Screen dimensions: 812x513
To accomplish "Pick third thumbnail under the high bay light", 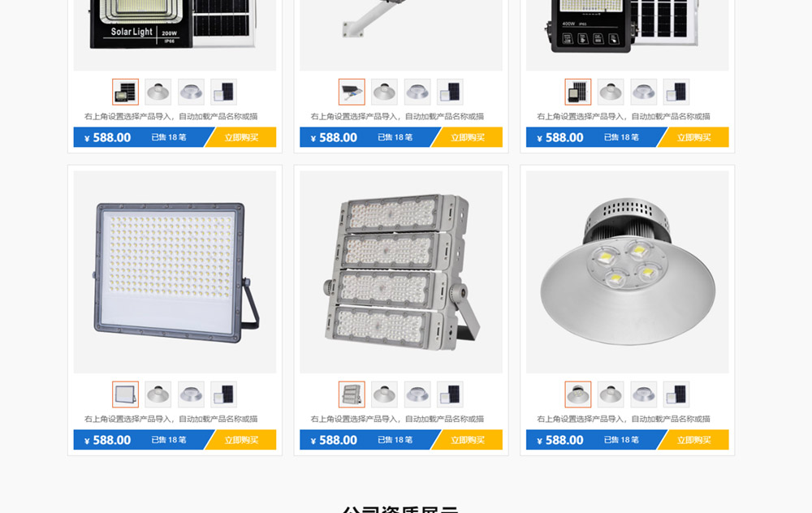I will [644, 394].
